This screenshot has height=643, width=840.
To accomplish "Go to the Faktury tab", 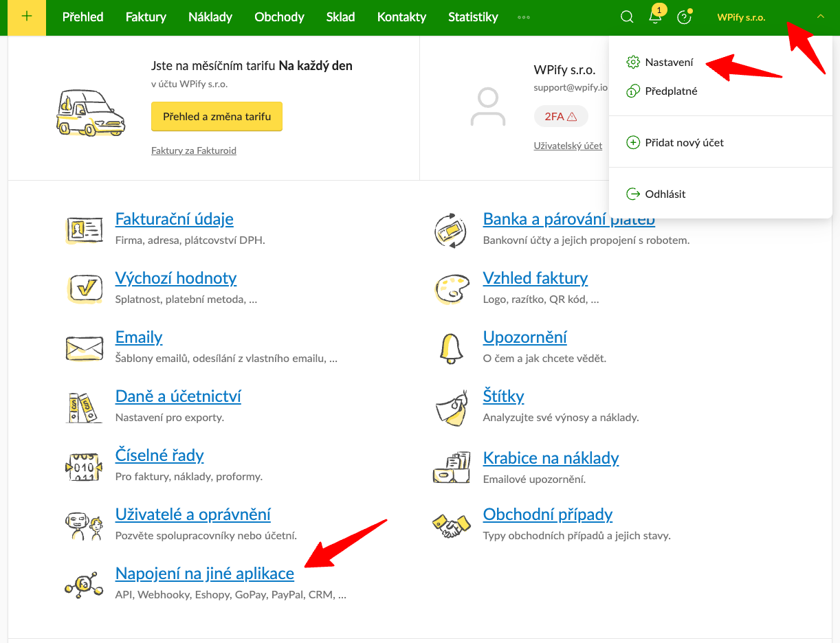I will click(x=146, y=17).
